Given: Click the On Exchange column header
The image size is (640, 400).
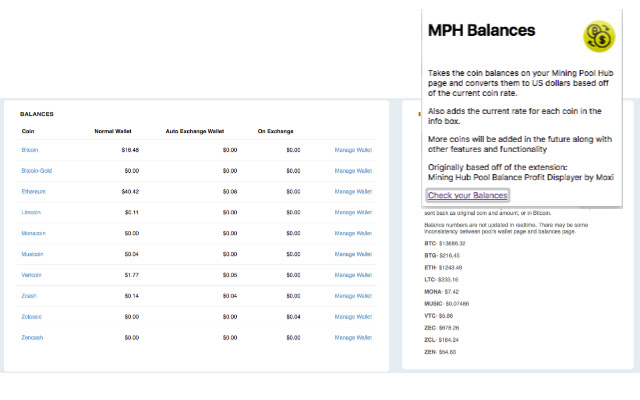Looking at the screenshot, I should (276, 131).
